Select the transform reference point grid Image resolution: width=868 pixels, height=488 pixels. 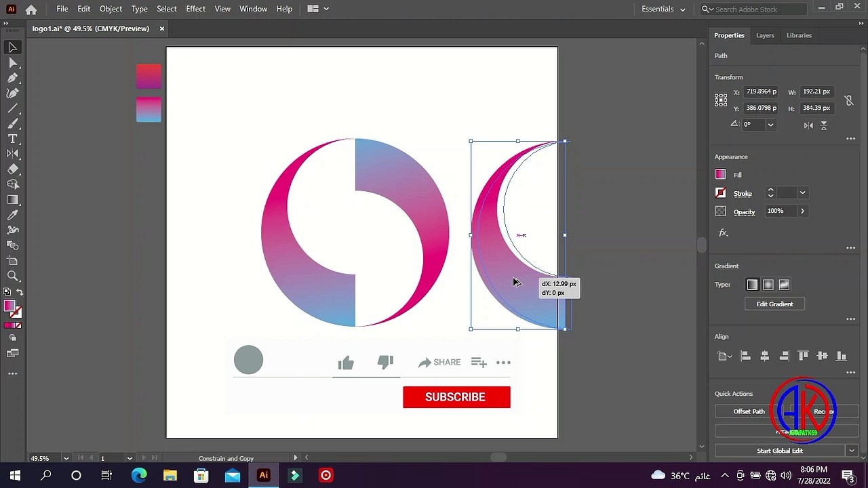pyautogui.click(x=721, y=100)
